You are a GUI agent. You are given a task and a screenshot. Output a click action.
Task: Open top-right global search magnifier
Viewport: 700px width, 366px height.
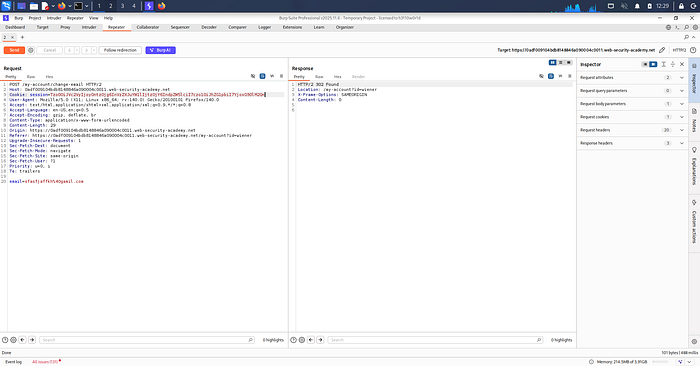point(687,27)
